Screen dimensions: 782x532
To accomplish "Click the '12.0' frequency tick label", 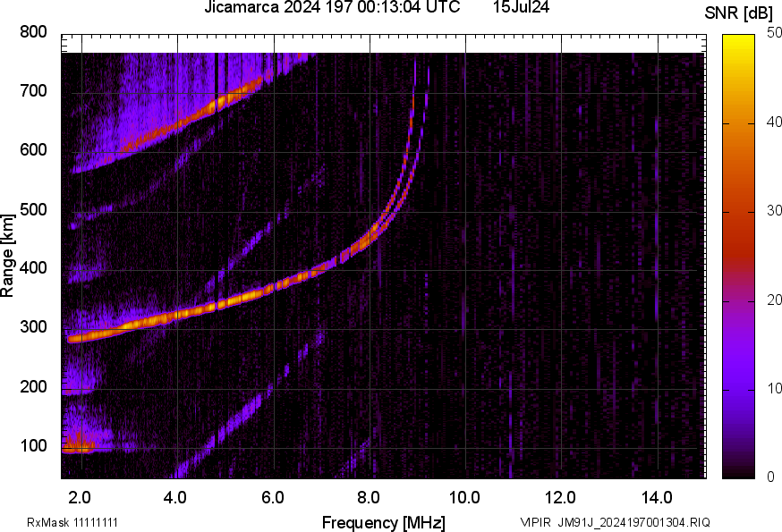I will coord(561,497).
